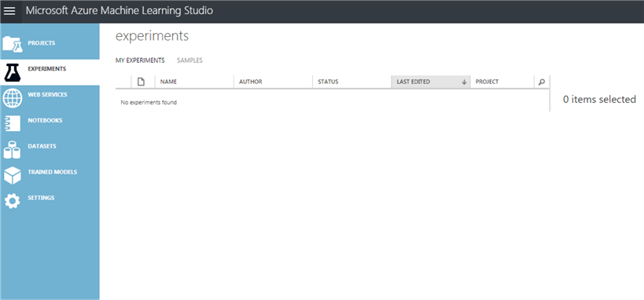Click the Web Services globe icon

click(13, 98)
